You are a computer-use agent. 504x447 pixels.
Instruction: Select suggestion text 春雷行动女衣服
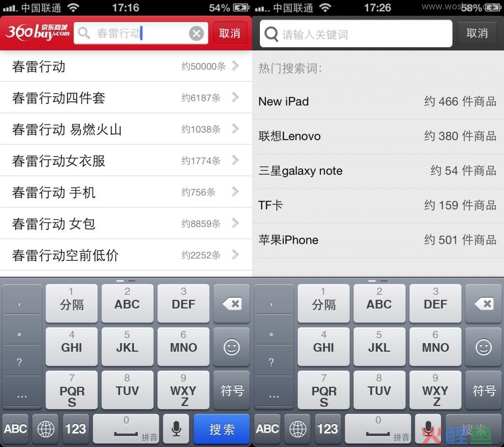click(59, 161)
